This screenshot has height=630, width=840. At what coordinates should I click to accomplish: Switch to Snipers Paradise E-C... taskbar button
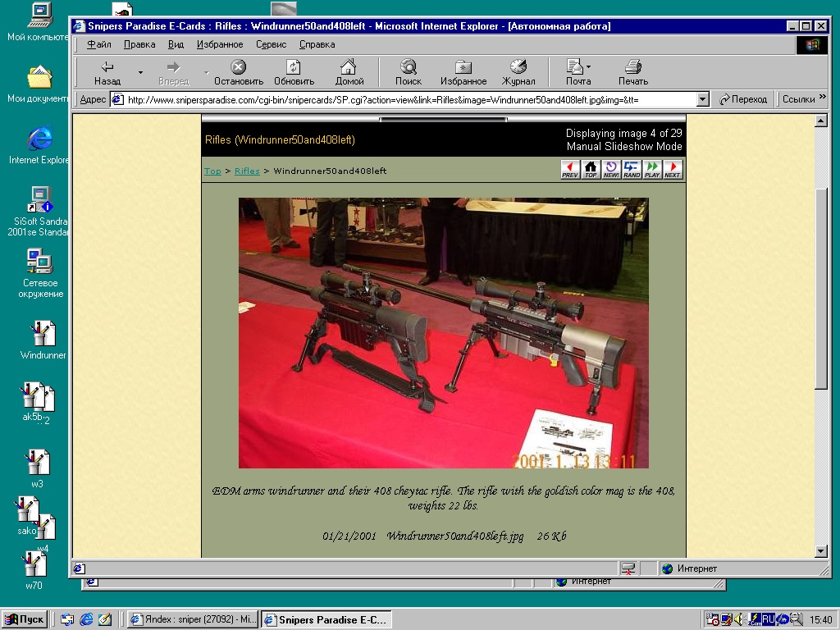coord(326,620)
